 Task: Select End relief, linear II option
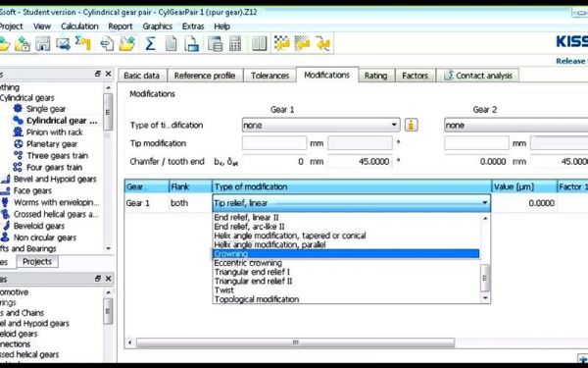(x=346, y=218)
